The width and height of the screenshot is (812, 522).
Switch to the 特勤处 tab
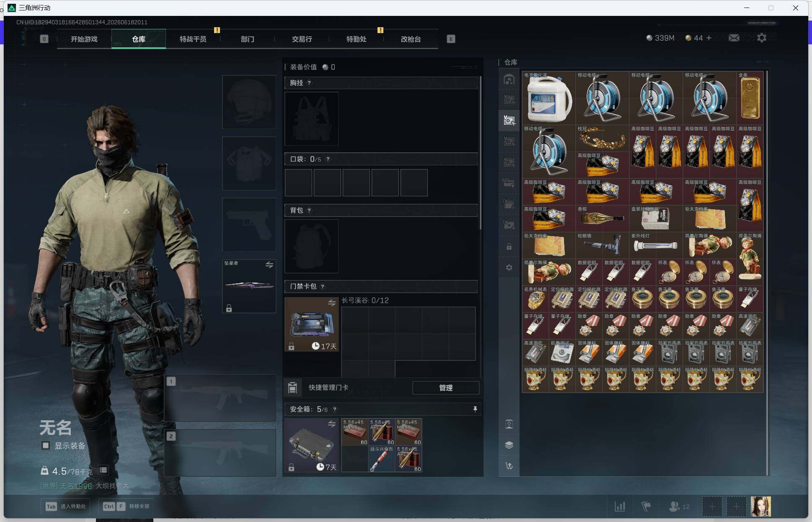click(x=357, y=39)
